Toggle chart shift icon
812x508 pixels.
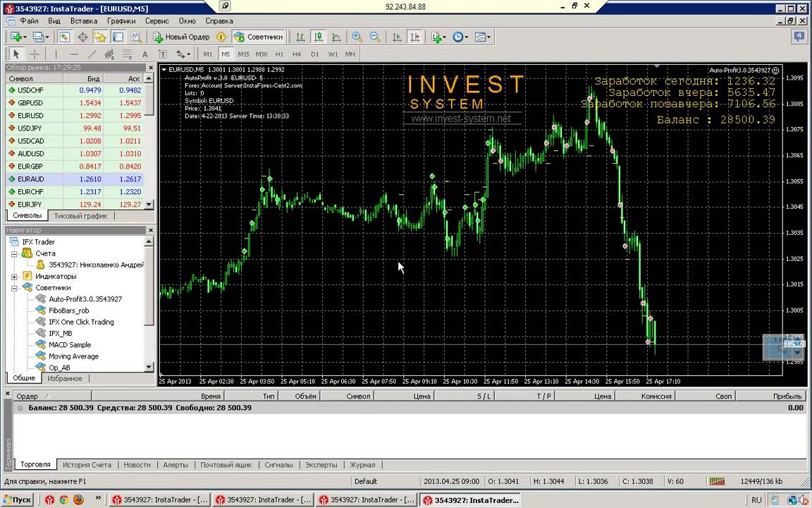point(414,37)
